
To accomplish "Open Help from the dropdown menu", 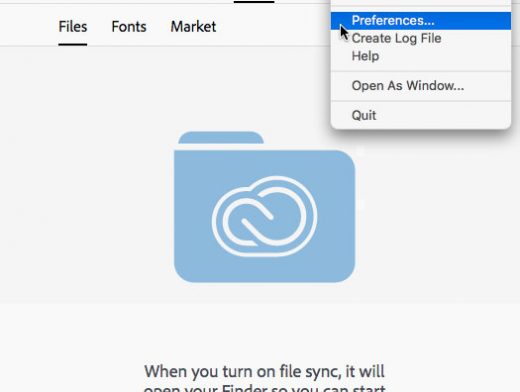I will pos(421,56).
